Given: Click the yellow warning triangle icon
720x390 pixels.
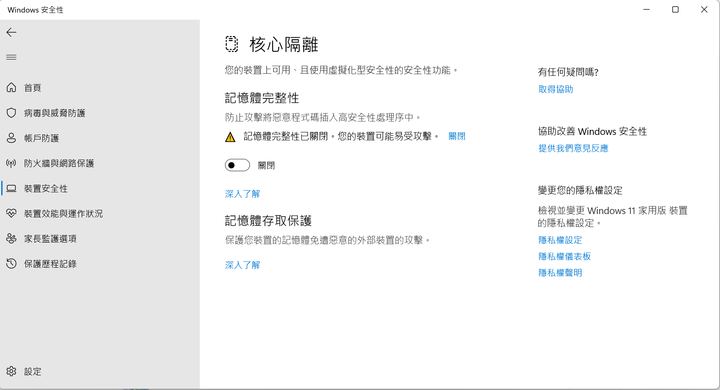Looking at the screenshot, I should tap(230, 137).
